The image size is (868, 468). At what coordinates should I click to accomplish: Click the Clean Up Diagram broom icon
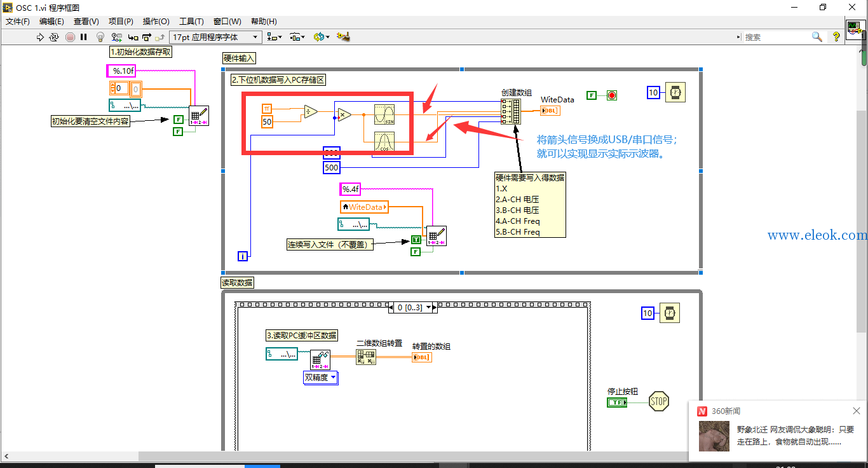[x=344, y=37]
